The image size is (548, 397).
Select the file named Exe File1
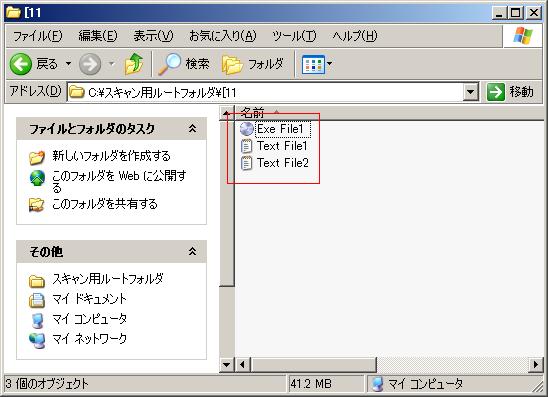tap(280, 129)
